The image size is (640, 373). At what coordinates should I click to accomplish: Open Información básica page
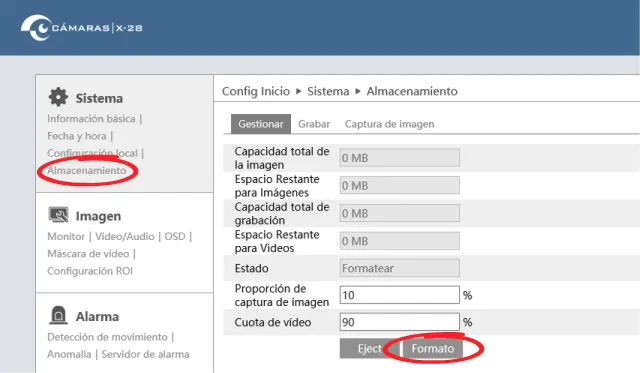91,119
